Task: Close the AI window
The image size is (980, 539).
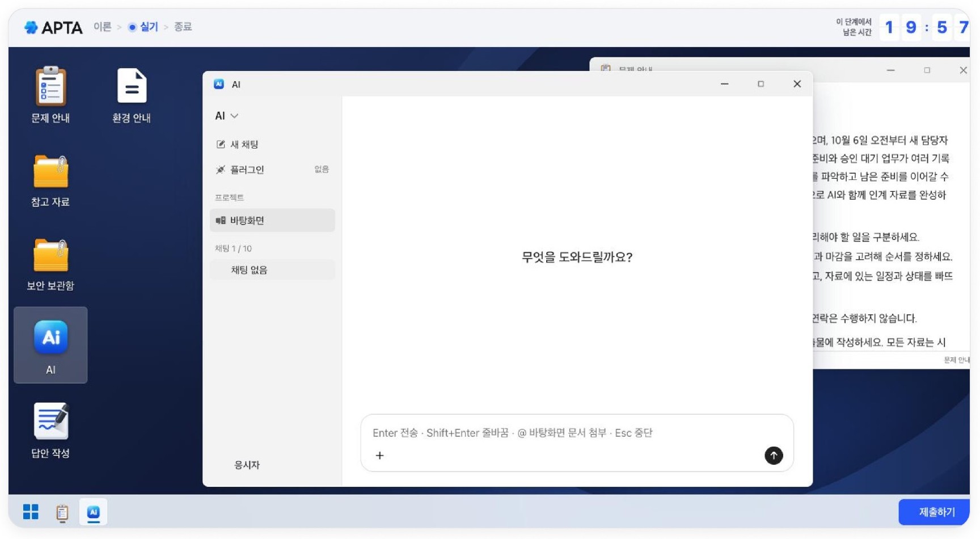Action: [x=797, y=84]
